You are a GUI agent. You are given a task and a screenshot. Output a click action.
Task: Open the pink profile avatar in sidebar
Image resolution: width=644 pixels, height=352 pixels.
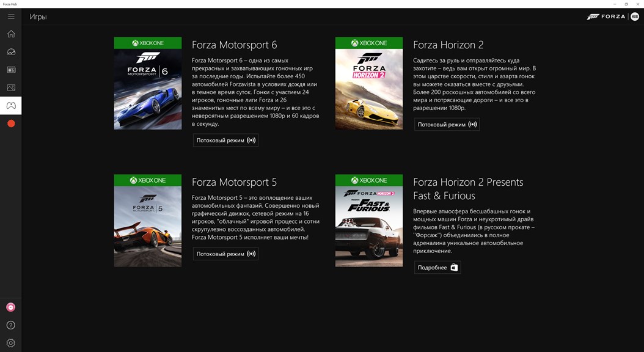(x=10, y=306)
